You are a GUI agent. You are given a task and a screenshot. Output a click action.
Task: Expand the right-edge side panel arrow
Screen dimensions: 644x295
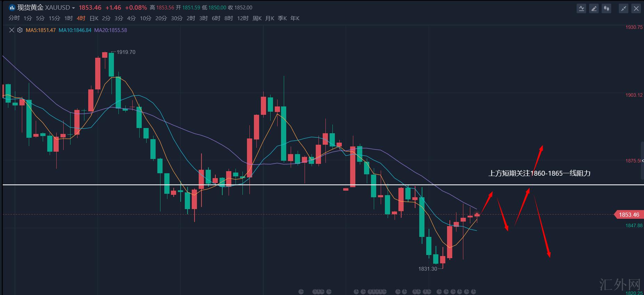(x=642, y=161)
